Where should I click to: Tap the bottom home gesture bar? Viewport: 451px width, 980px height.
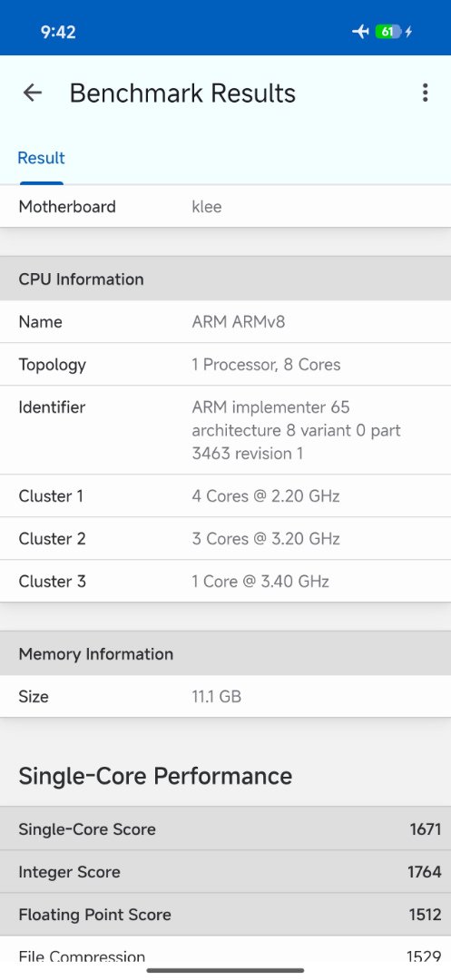225,971
